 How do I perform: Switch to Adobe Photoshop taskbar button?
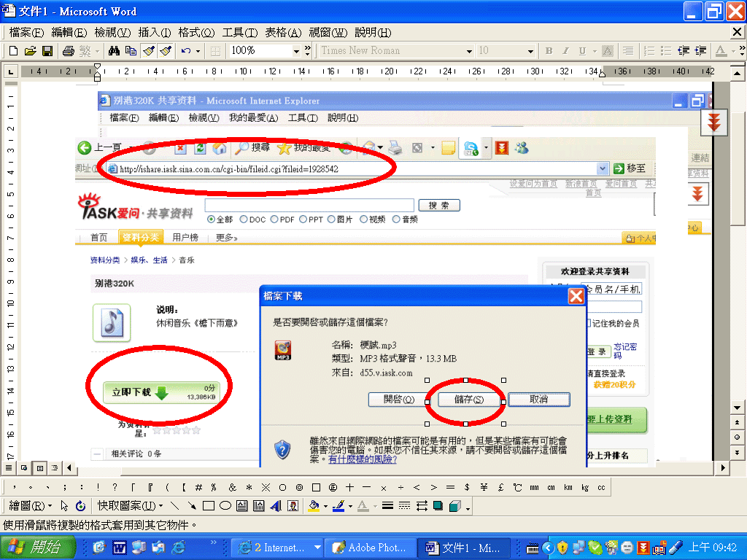coord(370,548)
